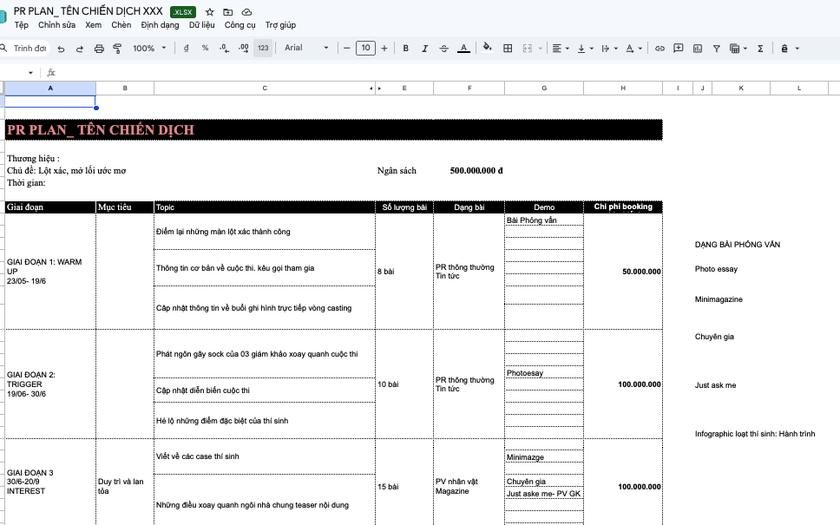
Task: Click the formula bar fx
Action: click(51, 72)
